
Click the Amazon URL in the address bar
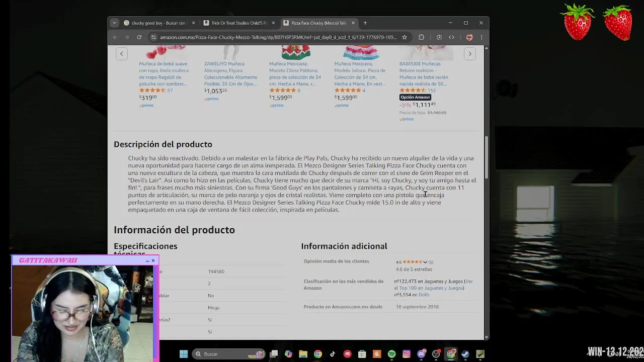(278, 37)
